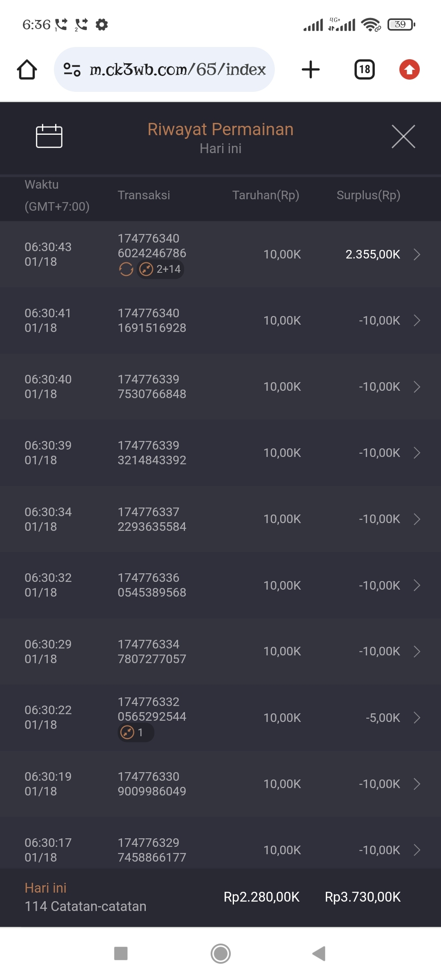Tap the free spin badge labeled 1
Image resolution: width=441 pixels, height=980 pixels.
coord(136,733)
